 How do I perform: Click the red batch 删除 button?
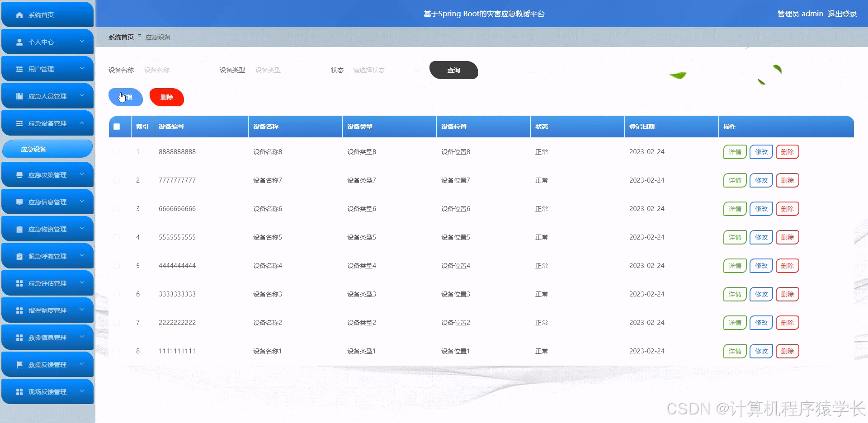(167, 97)
